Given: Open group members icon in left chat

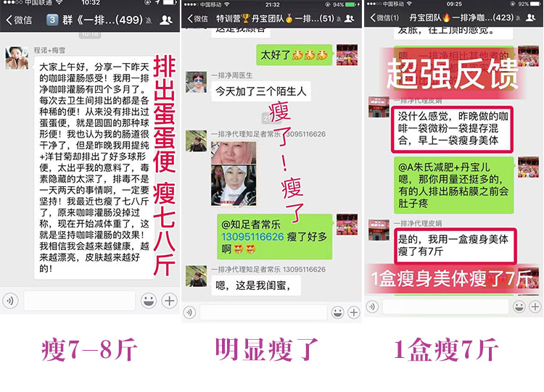Looking at the screenshot, I should point(166,20).
